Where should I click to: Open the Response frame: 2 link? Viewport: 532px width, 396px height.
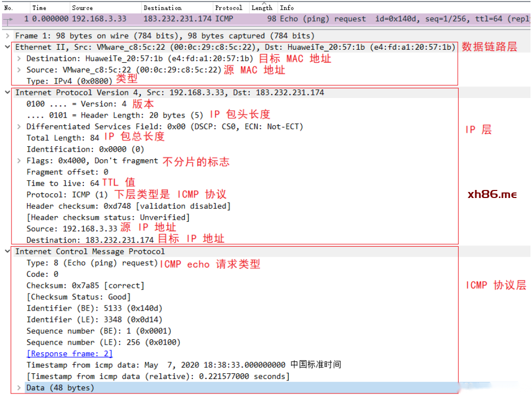click(69, 354)
